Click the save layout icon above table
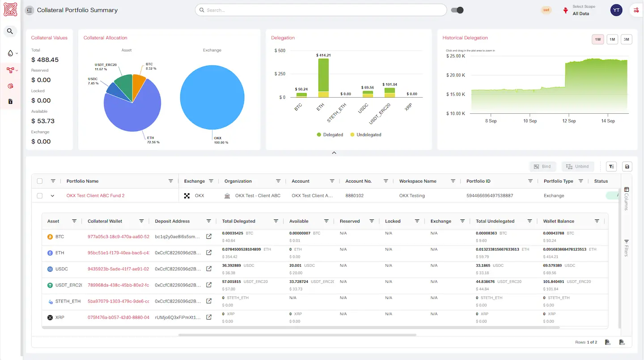Image resolution: width=644 pixels, height=360 pixels. coord(627,167)
